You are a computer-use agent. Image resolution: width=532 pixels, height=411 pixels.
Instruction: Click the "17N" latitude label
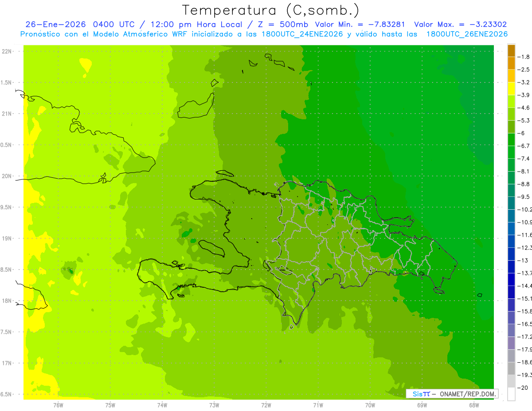click(x=7, y=363)
